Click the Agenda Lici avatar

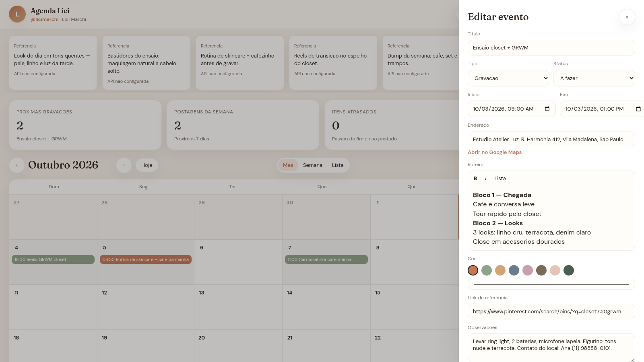17,14
